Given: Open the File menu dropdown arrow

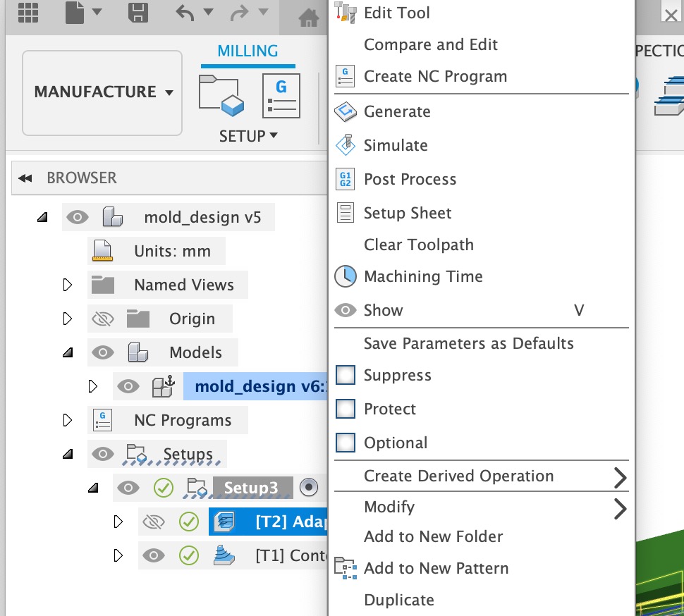Looking at the screenshot, I should pos(97,12).
